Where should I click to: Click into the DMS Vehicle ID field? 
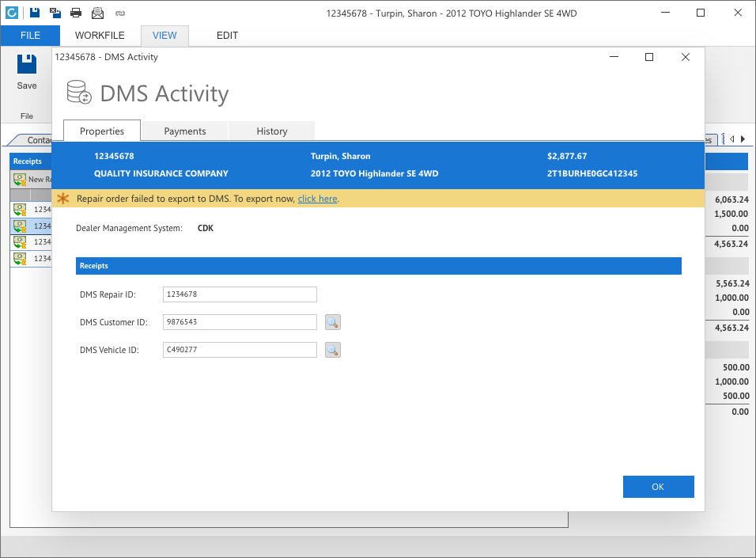click(x=240, y=350)
